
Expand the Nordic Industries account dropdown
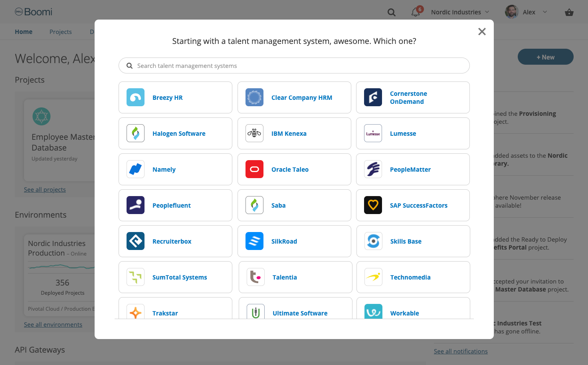(x=460, y=12)
